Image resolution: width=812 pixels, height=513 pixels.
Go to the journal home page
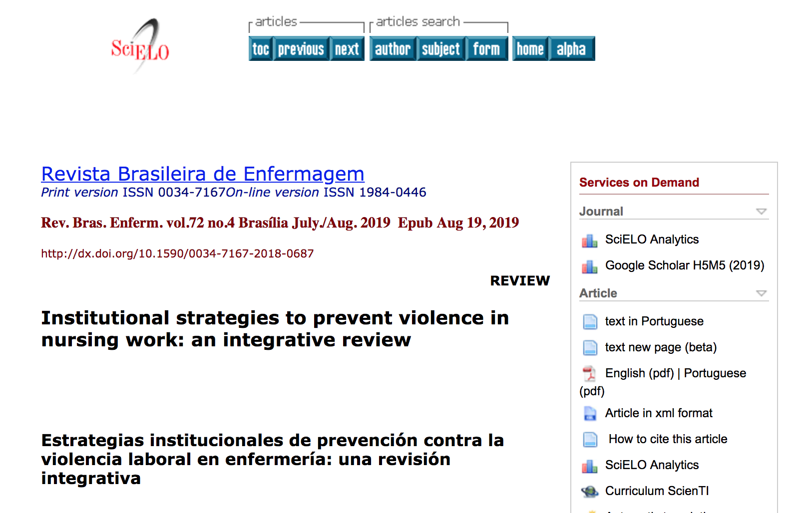[x=530, y=49]
